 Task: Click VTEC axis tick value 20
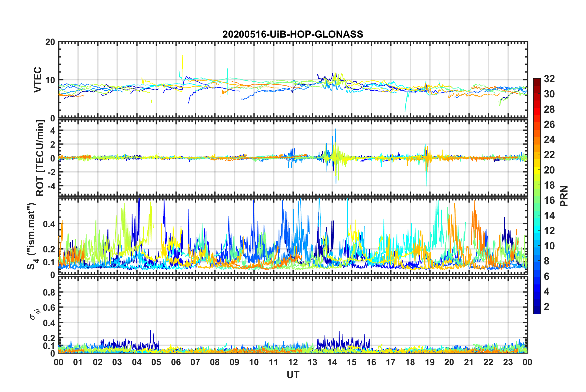point(50,42)
